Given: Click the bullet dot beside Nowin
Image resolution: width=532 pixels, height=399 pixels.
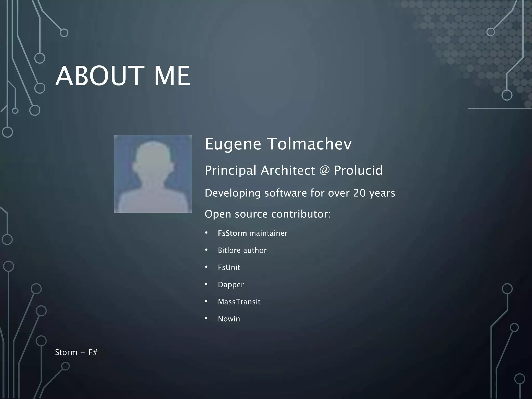Looking at the screenshot, I should [206, 318].
